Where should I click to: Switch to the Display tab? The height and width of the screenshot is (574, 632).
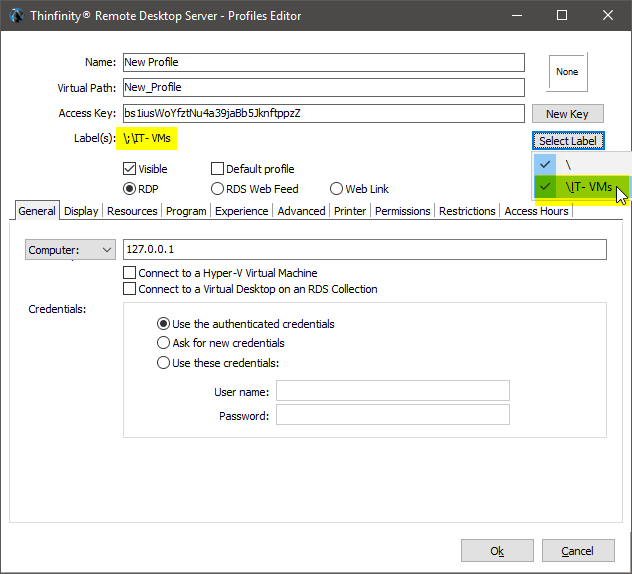pos(81,211)
